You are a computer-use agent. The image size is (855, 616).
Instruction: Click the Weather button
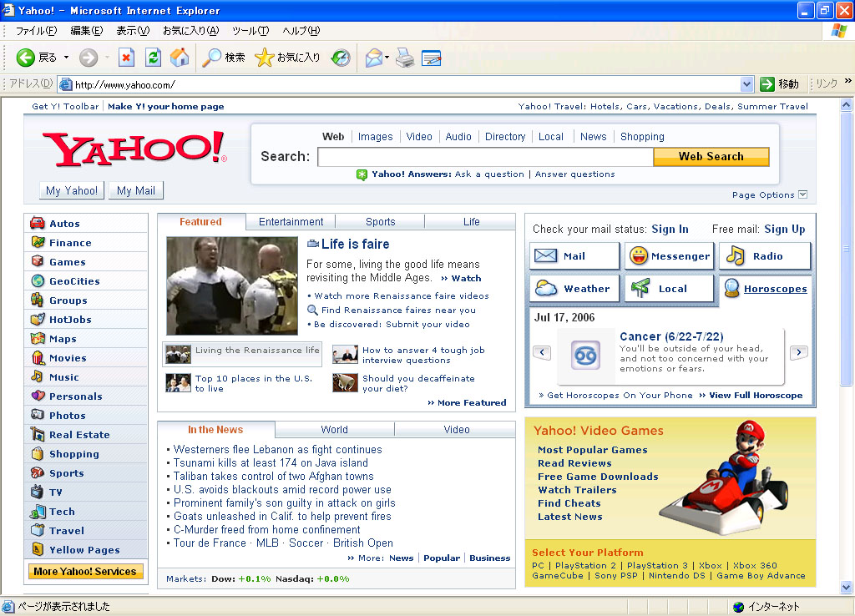pyautogui.click(x=574, y=288)
